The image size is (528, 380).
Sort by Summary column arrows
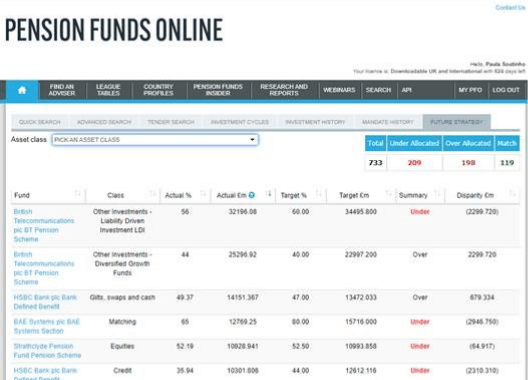click(x=437, y=193)
